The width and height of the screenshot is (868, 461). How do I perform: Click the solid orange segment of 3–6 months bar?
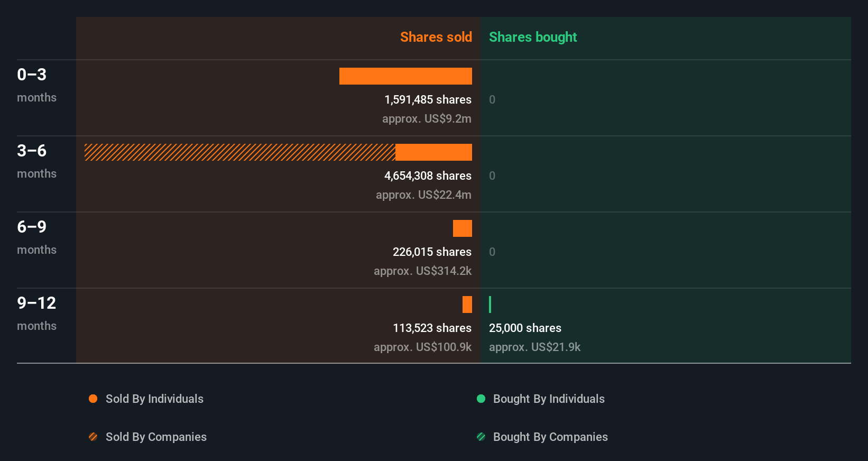click(x=433, y=152)
